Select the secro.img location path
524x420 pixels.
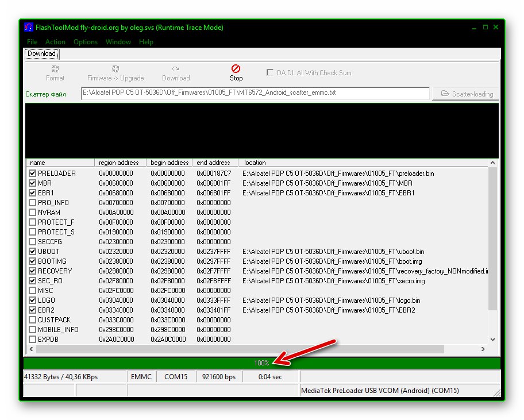tap(333, 281)
